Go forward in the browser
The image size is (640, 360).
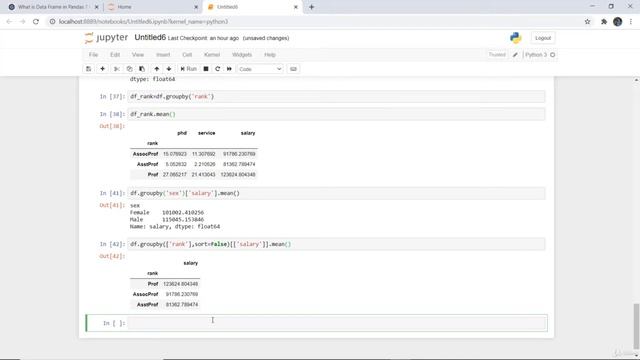tap(22, 22)
